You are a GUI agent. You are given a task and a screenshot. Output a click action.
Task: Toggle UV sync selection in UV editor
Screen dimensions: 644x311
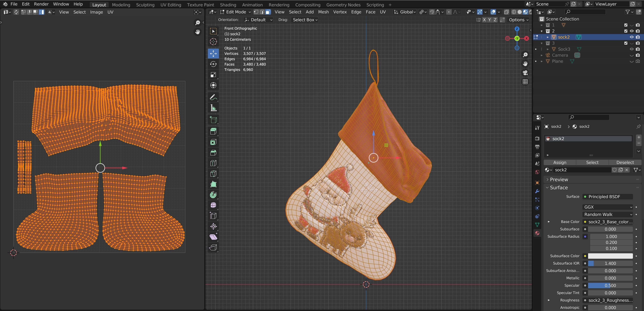16,12
